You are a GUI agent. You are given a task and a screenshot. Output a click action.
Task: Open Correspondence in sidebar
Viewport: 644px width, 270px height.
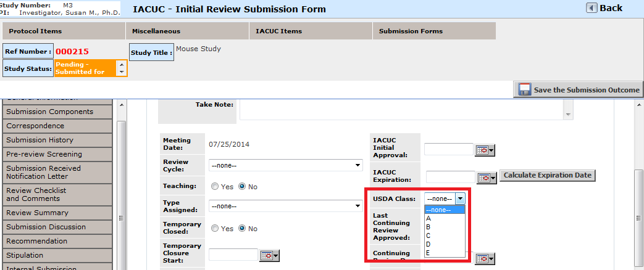click(x=57, y=126)
